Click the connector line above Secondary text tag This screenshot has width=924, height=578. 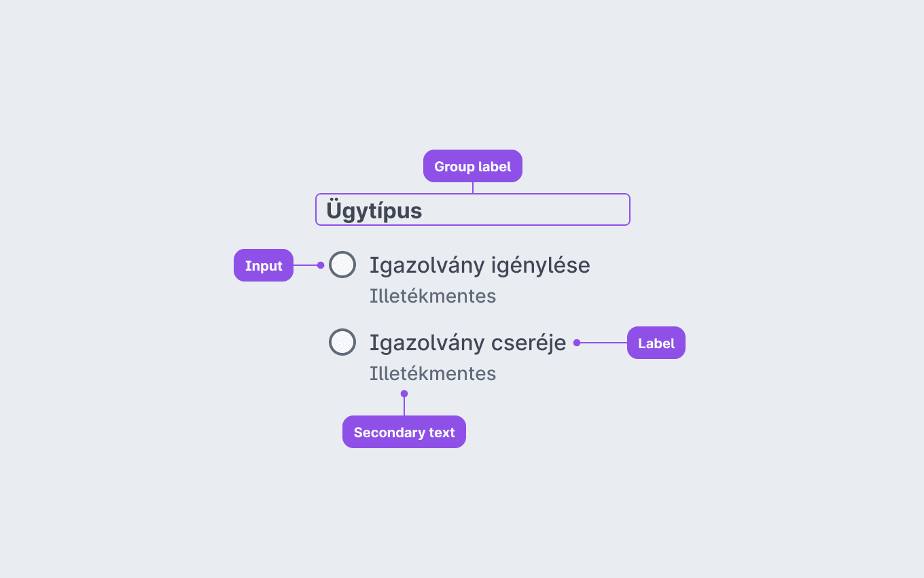click(404, 406)
